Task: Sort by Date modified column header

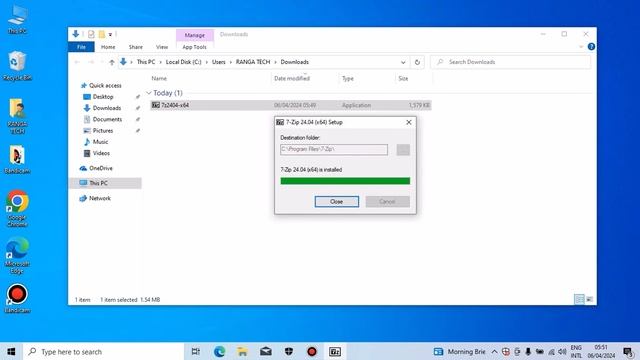Action: tap(292, 78)
